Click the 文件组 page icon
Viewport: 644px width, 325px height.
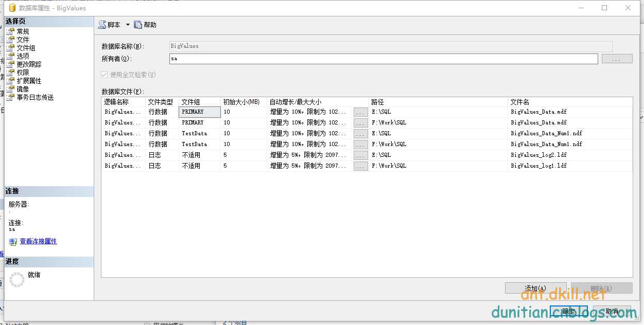10,48
